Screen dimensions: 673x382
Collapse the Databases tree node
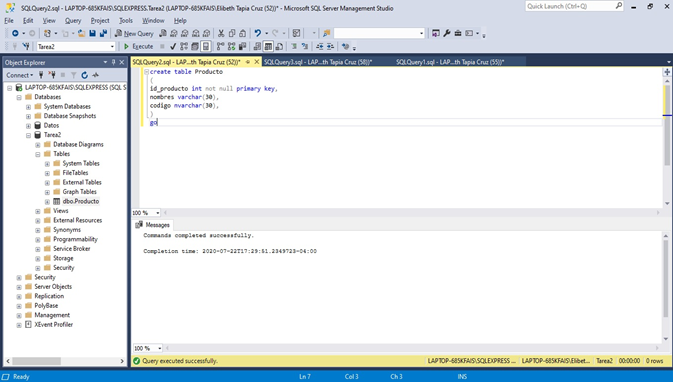[19, 97]
